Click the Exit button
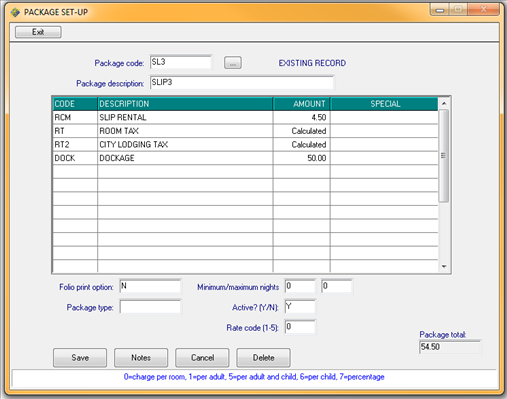Viewport: 507px width, 399px height. pyautogui.click(x=38, y=32)
